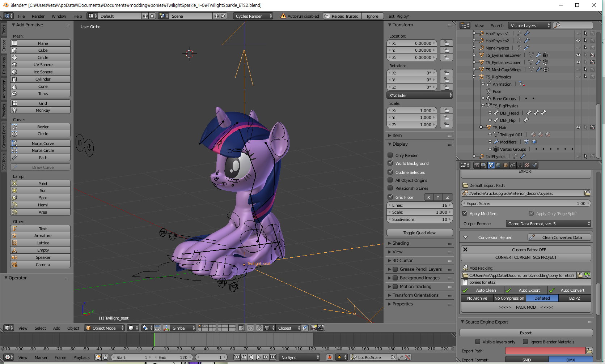Lock the Z scale value
Screen dimensions: 605x364
(x=447, y=125)
